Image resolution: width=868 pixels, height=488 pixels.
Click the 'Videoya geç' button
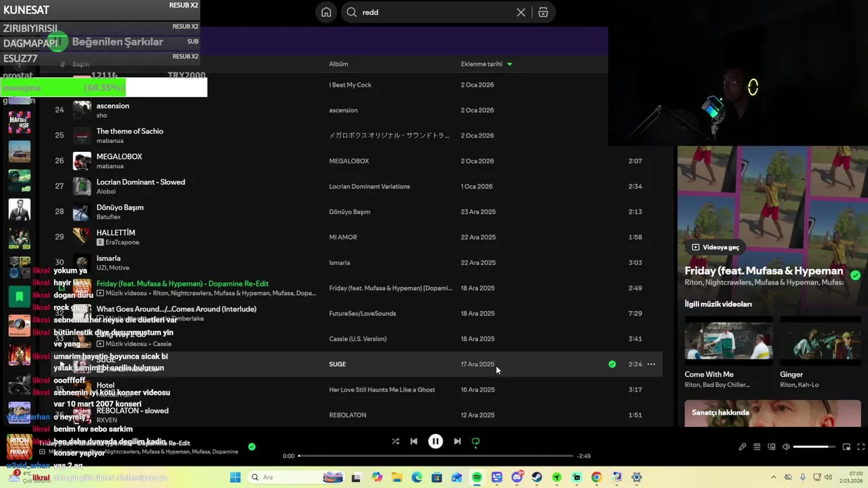pos(715,247)
